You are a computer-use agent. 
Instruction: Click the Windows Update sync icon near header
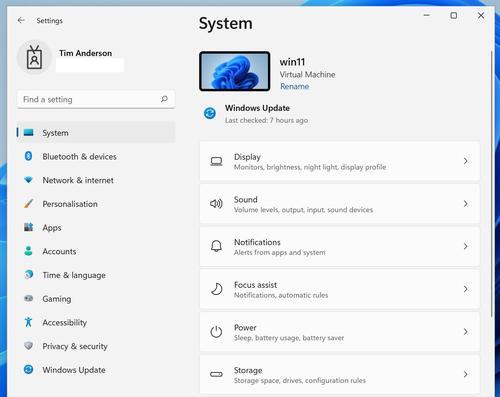[x=210, y=114]
